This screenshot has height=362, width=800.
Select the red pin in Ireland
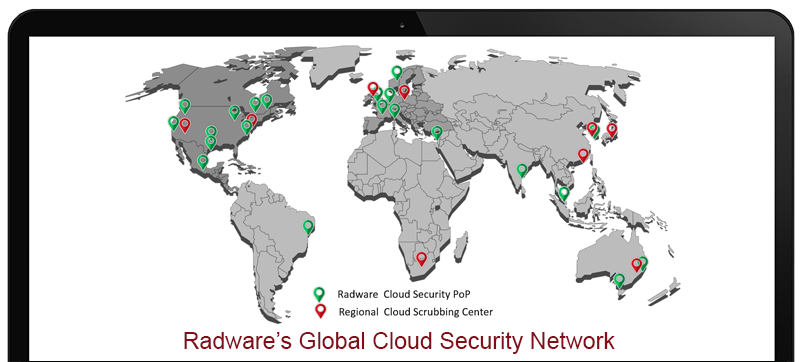click(373, 89)
